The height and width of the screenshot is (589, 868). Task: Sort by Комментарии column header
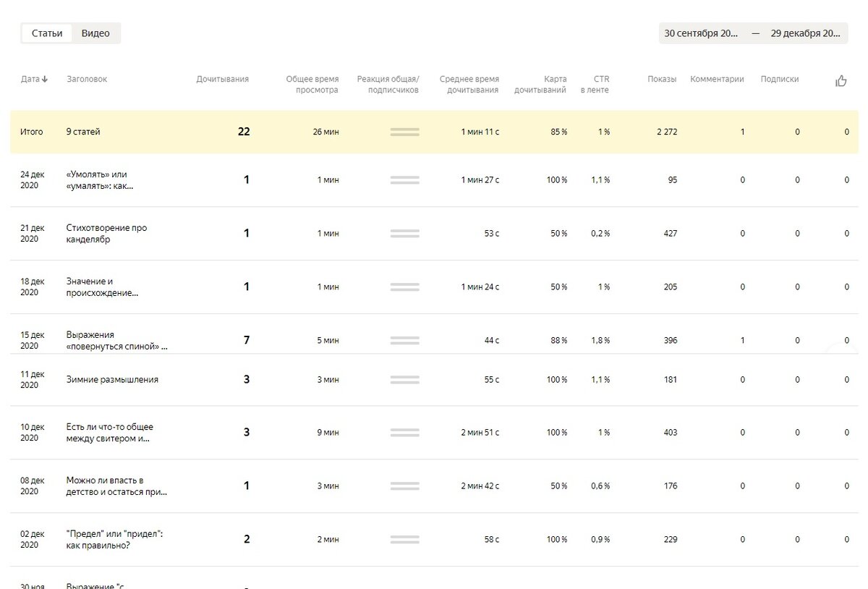(717, 80)
